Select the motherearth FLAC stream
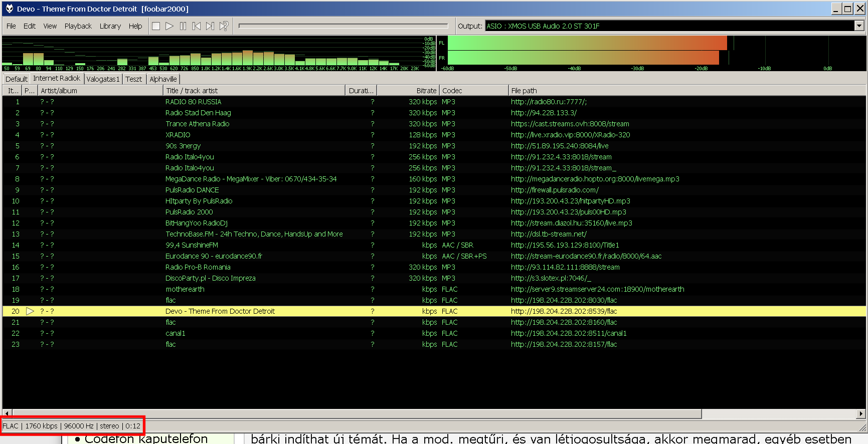This screenshot has width=868, height=444. pos(434,289)
